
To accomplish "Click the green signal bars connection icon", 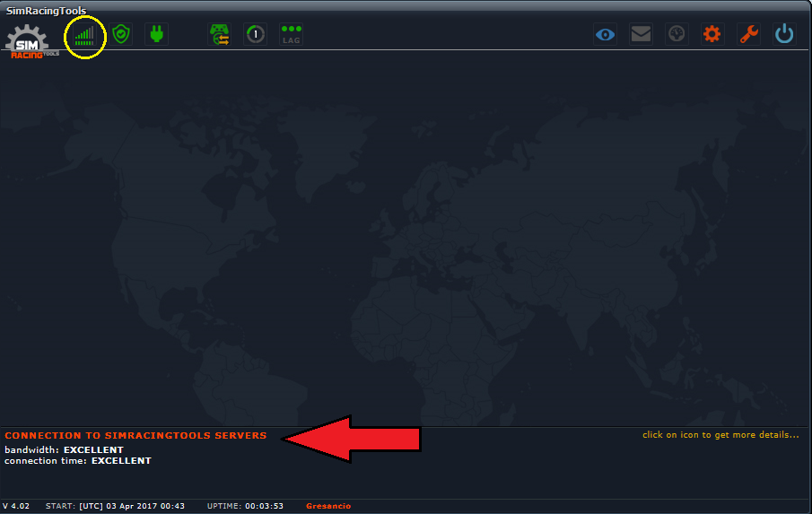I will [84, 36].
